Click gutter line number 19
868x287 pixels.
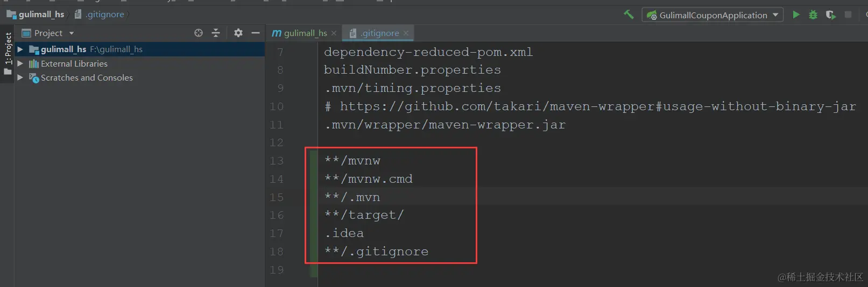pos(277,270)
